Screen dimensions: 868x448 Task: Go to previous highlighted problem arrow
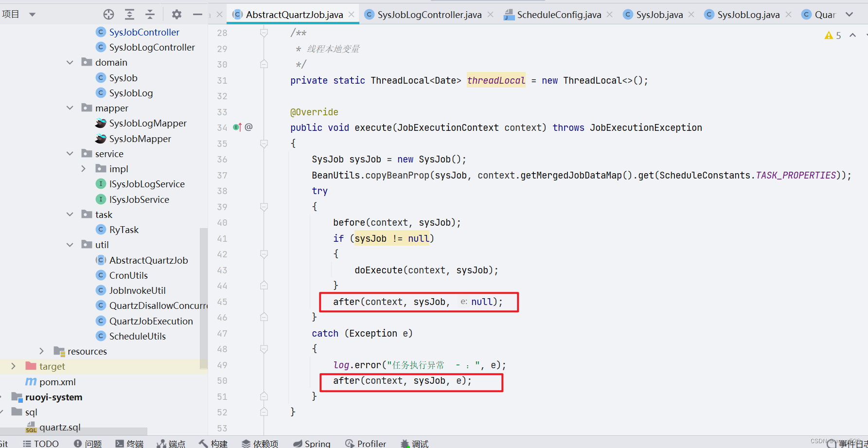pos(853,35)
